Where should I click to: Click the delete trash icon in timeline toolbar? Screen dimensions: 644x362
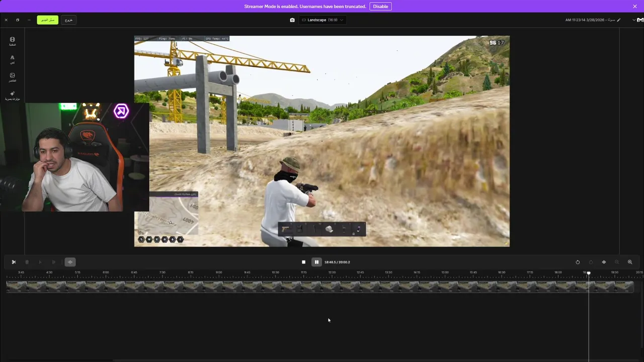pos(27,262)
